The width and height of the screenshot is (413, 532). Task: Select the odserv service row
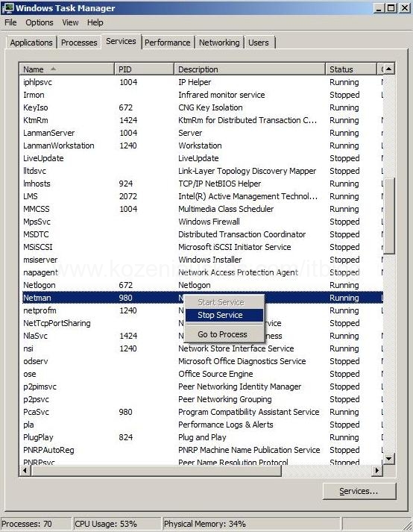point(203,361)
